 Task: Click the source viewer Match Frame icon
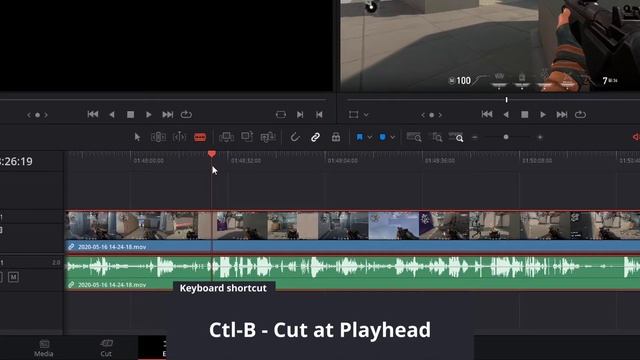(x=281, y=115)
